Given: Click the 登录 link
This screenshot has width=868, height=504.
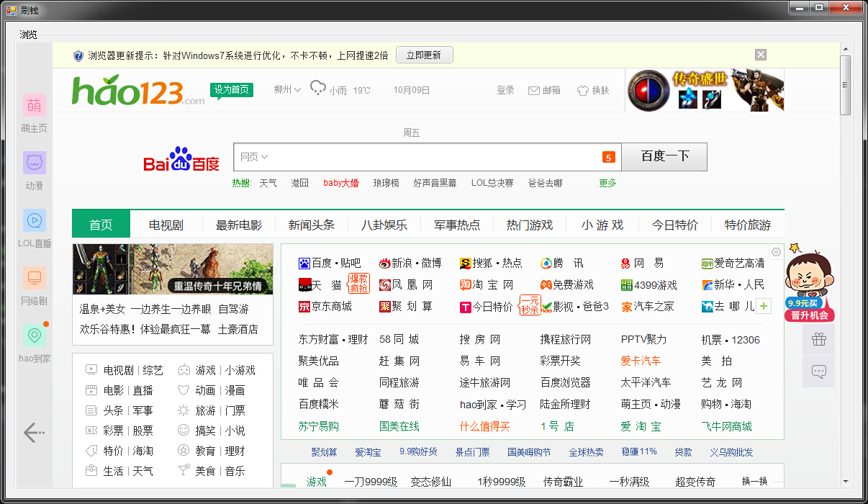Looking at the screenshot, I should pos(505,90).
